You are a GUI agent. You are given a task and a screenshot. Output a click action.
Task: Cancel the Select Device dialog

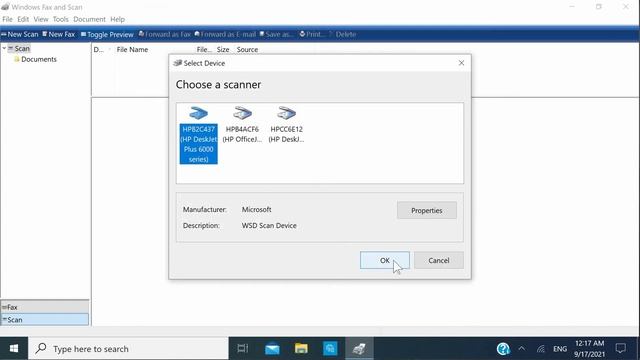click(x=439, y=260)
